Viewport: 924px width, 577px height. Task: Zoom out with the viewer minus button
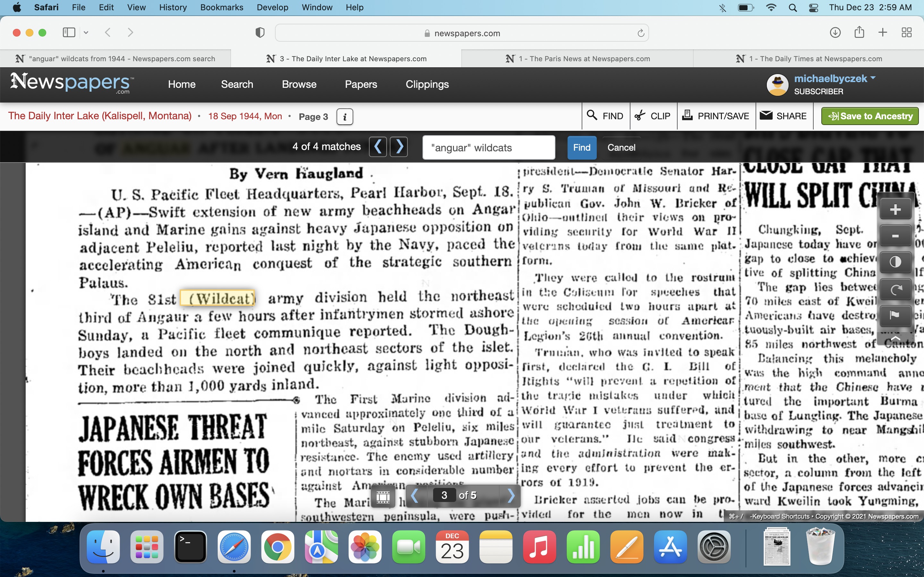point(895,236)
